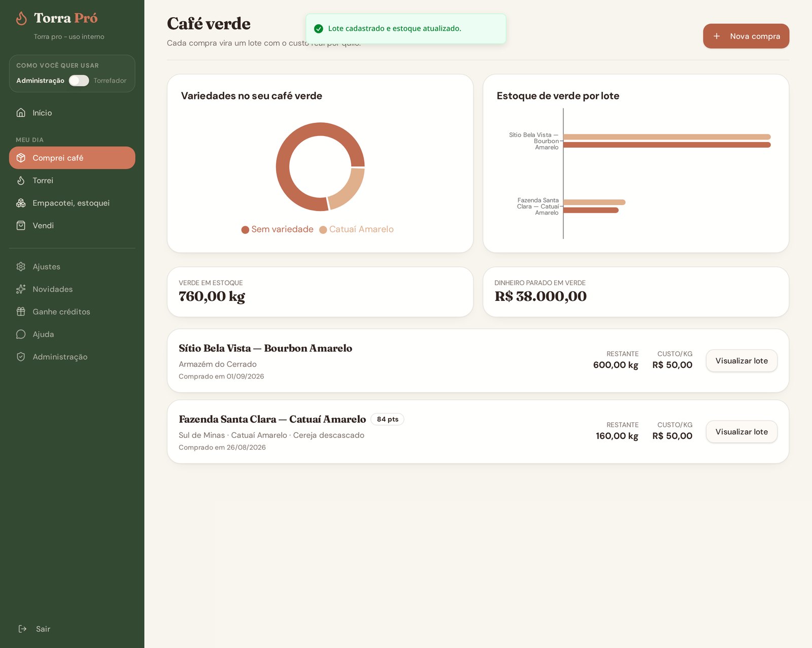Screen dimensions: 812x648
Task: Click the Sem variedade legend dot
Action: pyautogui.click(x=245, y=230)
